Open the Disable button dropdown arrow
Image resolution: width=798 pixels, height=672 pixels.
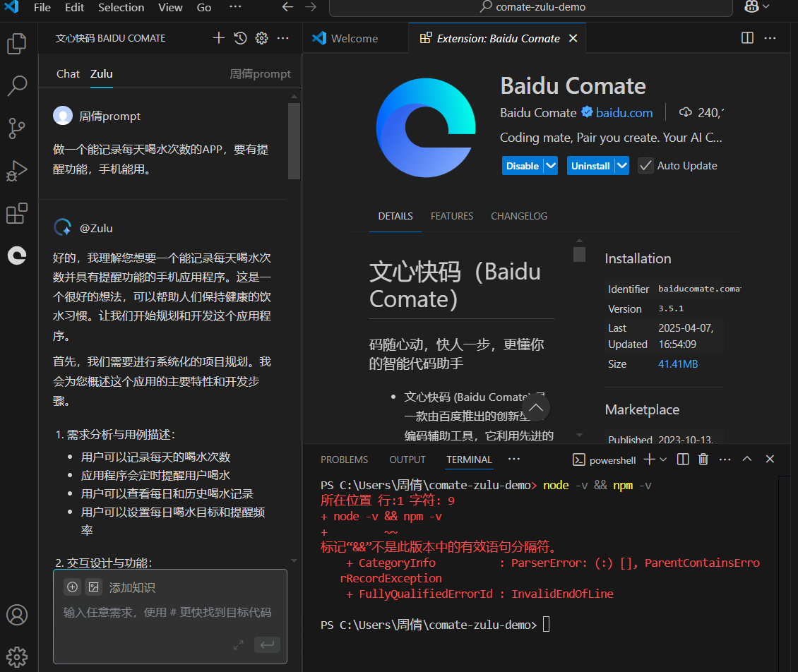[x=551, y=166]
